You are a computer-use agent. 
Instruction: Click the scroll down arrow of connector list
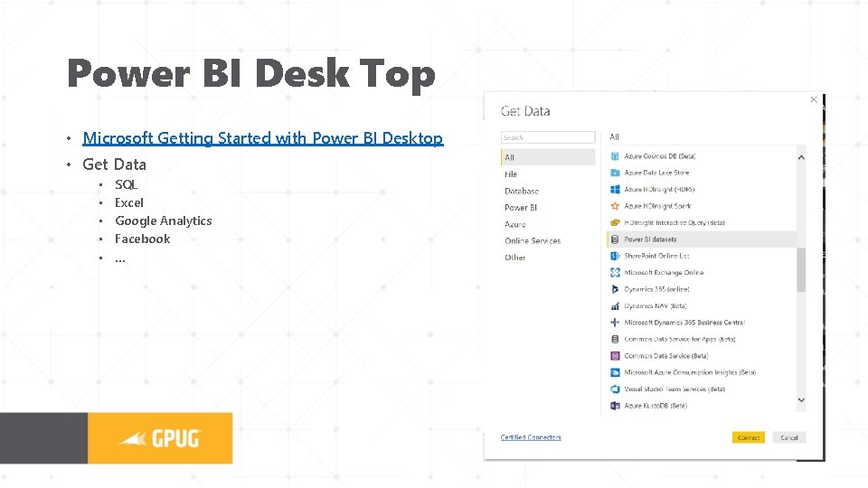pos(801,400)
